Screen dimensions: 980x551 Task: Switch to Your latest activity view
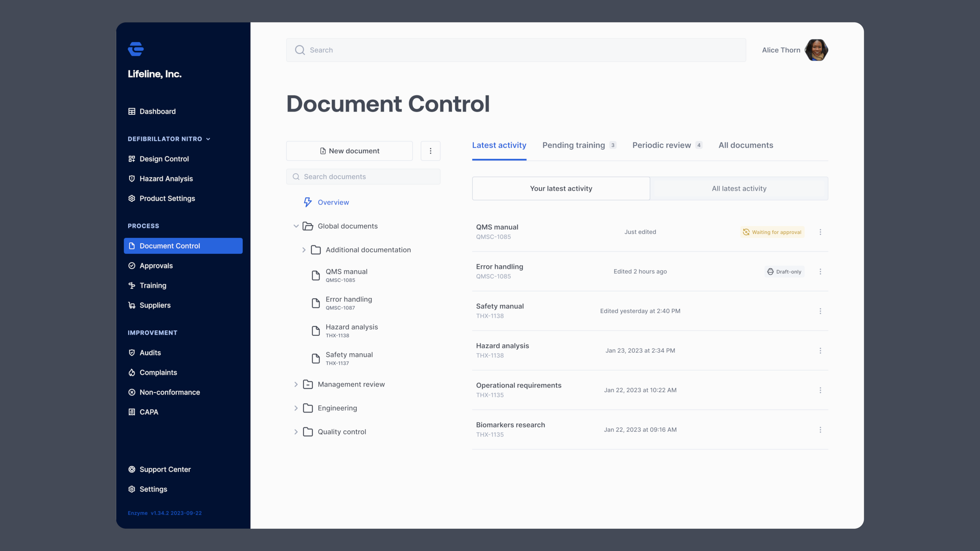pyautogui.click(x=561, y=189)
